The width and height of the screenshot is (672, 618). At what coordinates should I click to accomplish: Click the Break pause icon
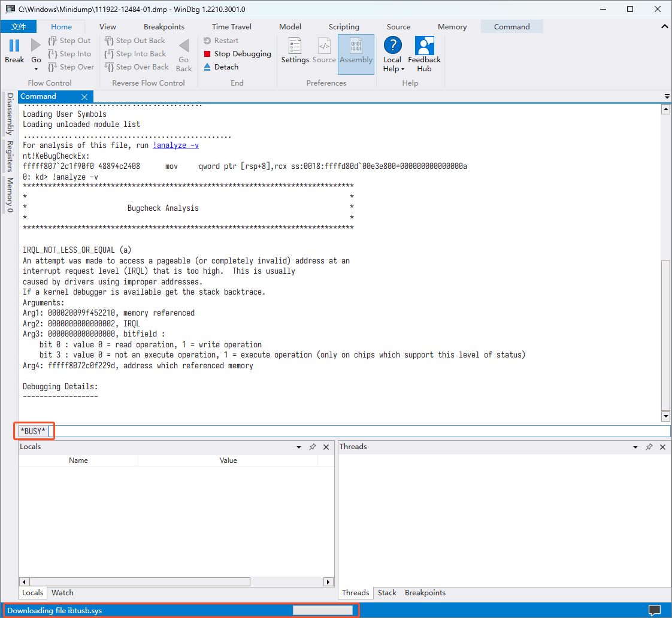pyautogui.click(x=14, y=47)
